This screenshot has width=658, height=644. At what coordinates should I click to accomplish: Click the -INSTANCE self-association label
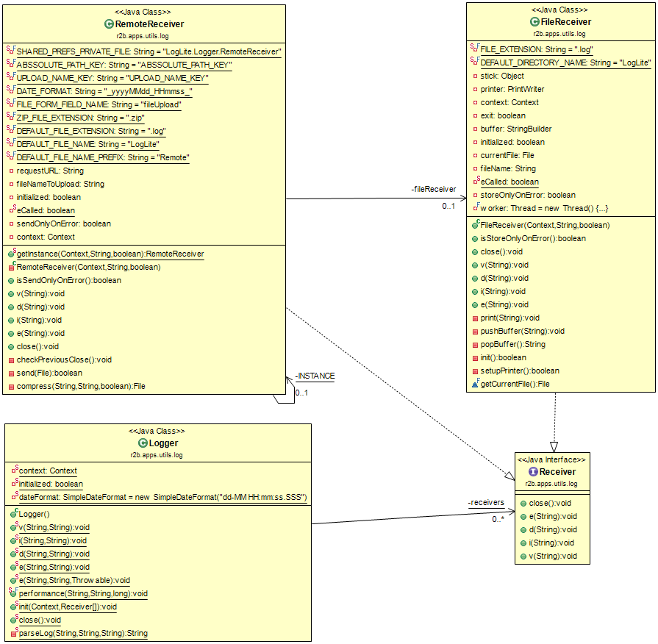click(x=314, y=376)
